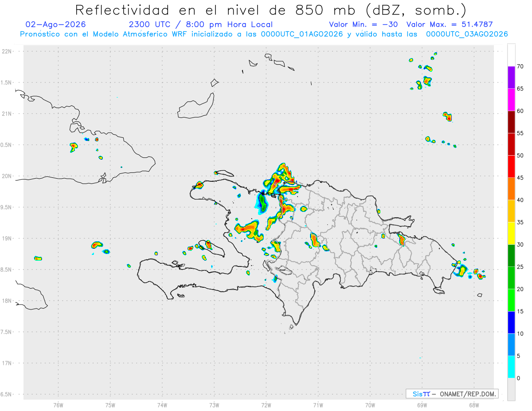Viewport: 532px width, 411px height.
Task: Click the color bar label '70'
Action: click(x=520, y=67)
